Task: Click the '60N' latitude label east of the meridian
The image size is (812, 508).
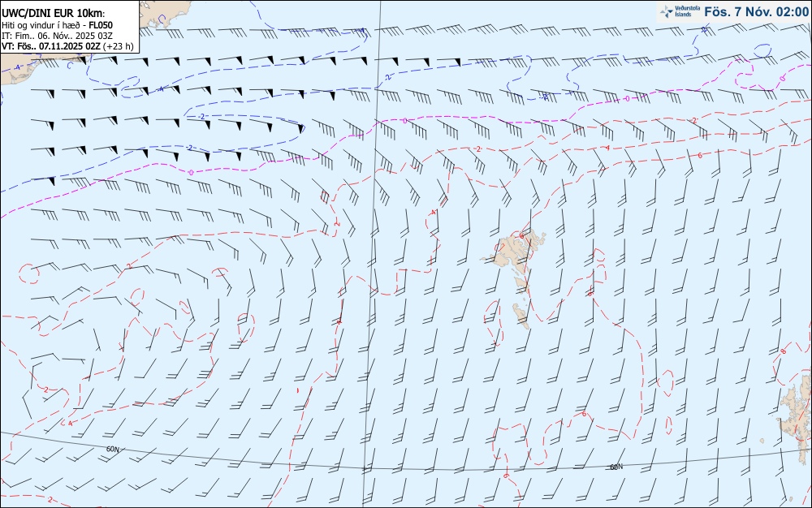Action: pyautogui.click(x=616, y=467)
